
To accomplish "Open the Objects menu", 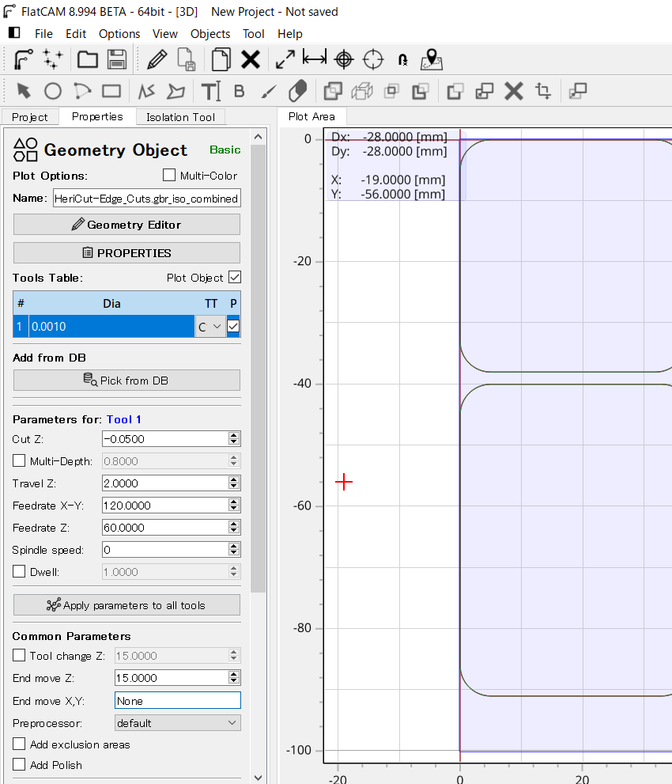I will pos(210,33).
